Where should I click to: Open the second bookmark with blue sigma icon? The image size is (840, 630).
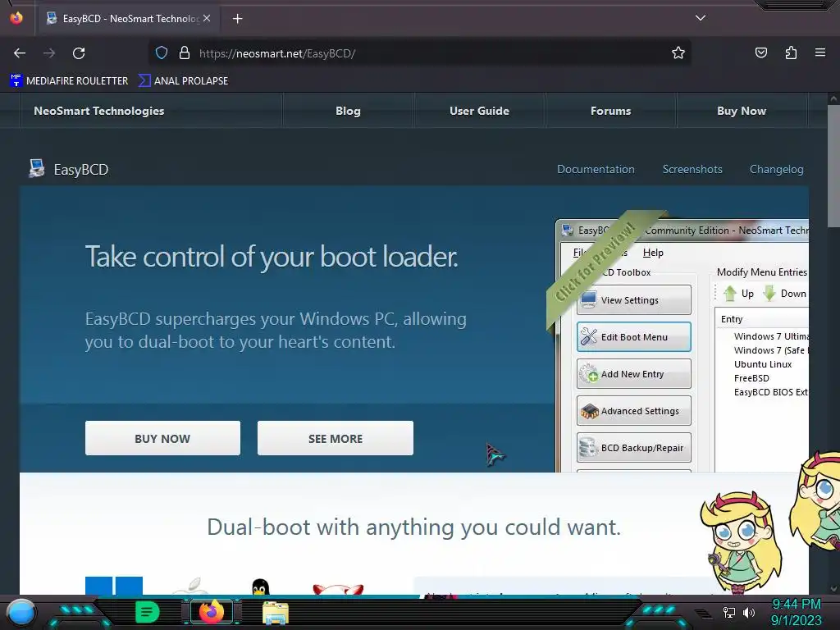point(183,81)
